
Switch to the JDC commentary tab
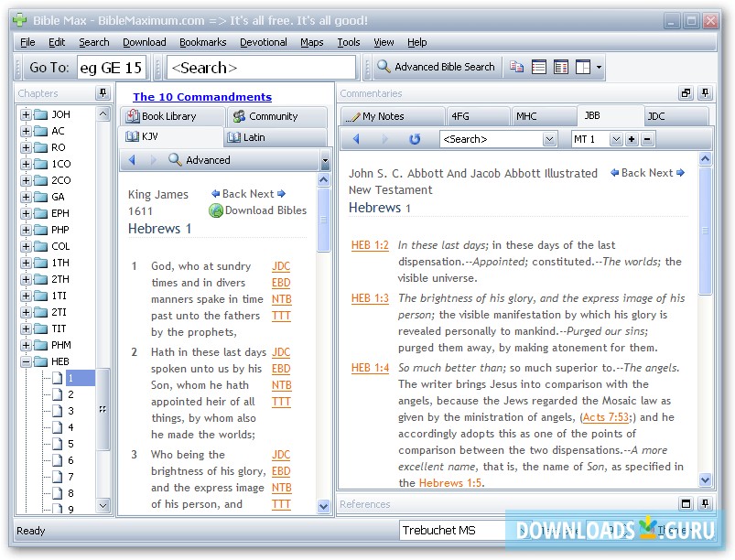coord(675,116)
